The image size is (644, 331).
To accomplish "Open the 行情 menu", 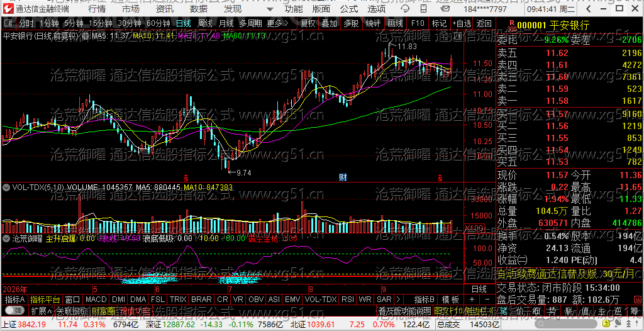I will tap(96, 9).
